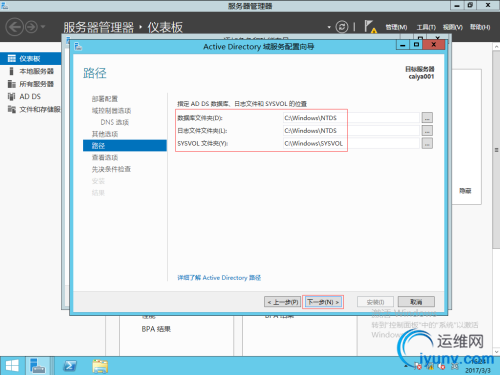Click the forward navigation arrow in Server Manager
This screenshot has width=500, height=375.
(32, 27)
